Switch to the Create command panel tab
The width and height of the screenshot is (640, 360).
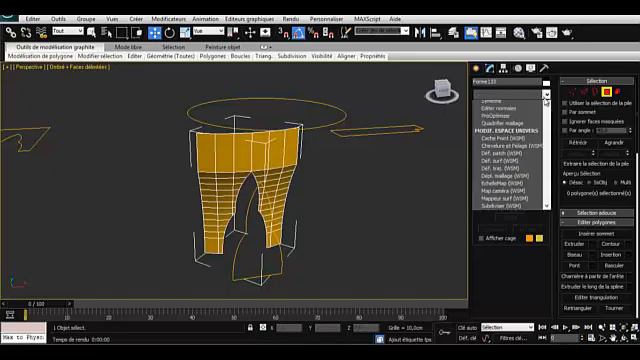click(x=476, y=68)
